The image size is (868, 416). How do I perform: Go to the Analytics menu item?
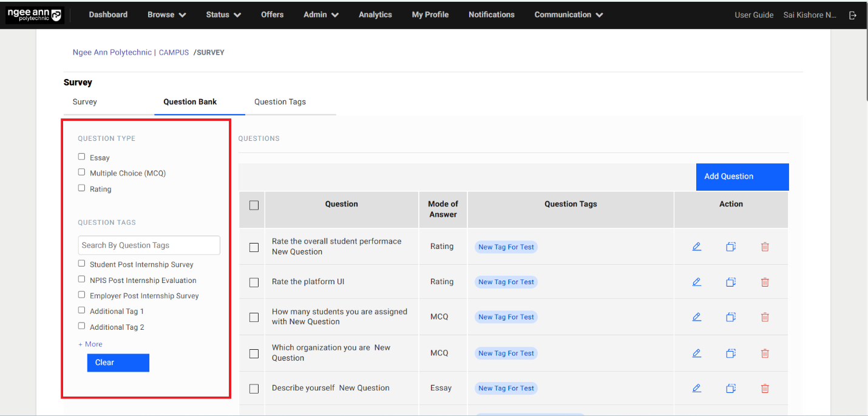point(375,15)
